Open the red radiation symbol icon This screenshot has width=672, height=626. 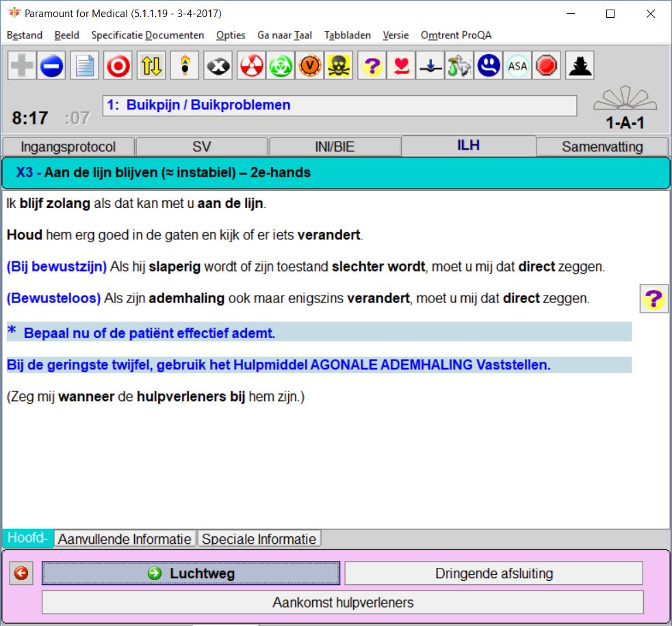pyautogui.click(x=252, y=66)
